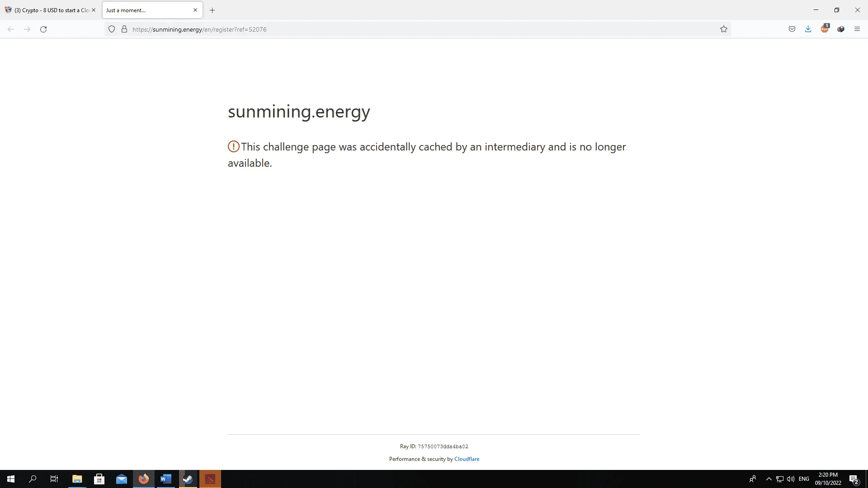The image size is (868, 488).
Task: Follow the Cloudflare link in footer
Action: (x=467, y=459)
